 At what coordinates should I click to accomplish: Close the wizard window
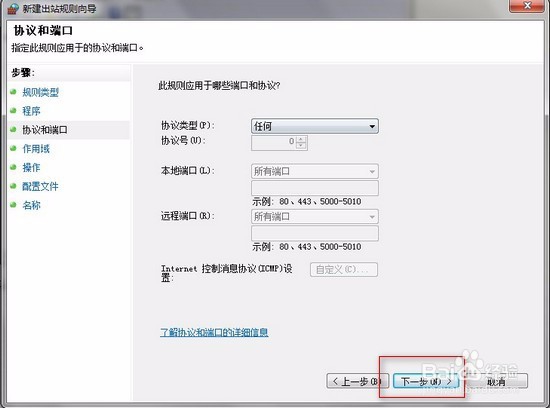pos(526,6)
